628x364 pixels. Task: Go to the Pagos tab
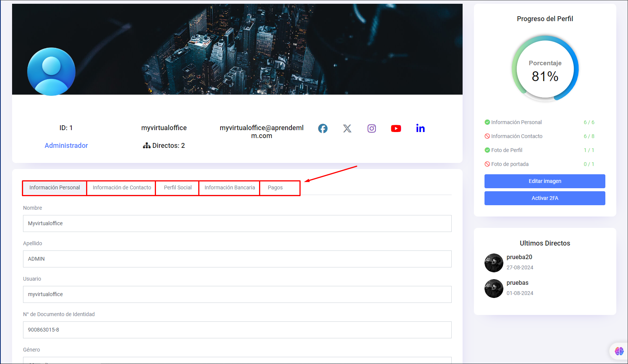click(275, 188)
